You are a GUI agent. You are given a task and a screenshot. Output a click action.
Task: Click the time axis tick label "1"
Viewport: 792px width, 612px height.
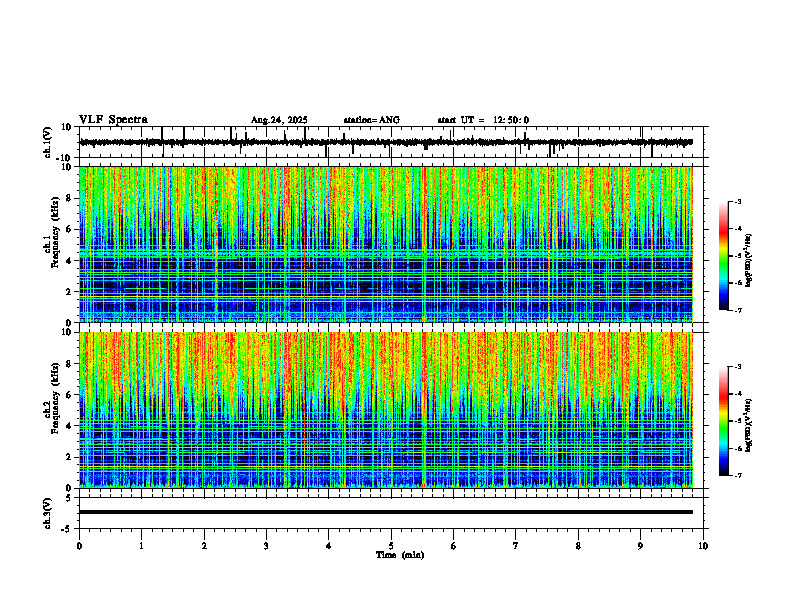141,546
